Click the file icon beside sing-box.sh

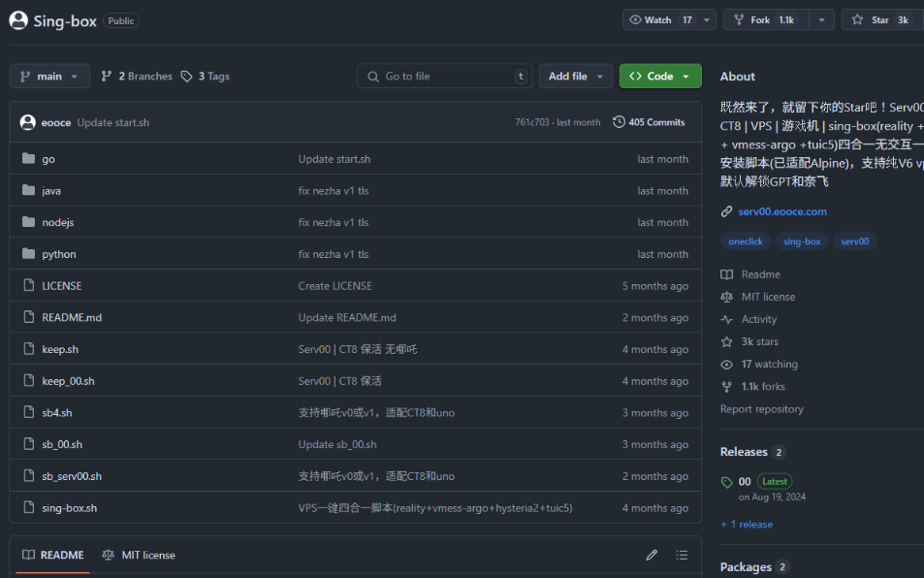28,507
